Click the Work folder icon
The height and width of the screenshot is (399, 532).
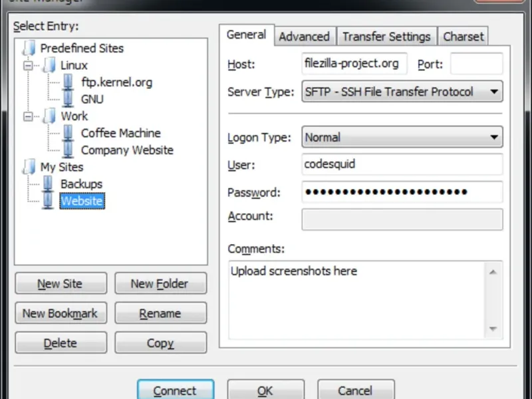[49, 116]
